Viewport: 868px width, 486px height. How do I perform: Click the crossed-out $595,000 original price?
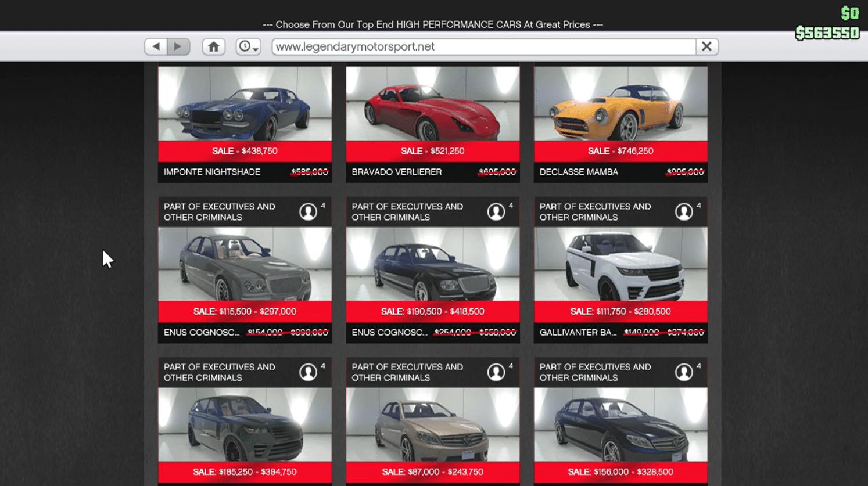pos(309,172)
